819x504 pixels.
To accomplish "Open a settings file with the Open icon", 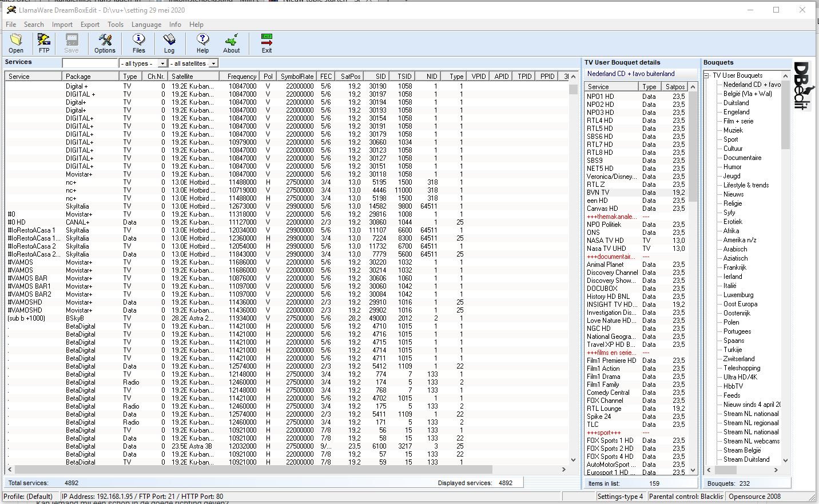I will [16, 43].
